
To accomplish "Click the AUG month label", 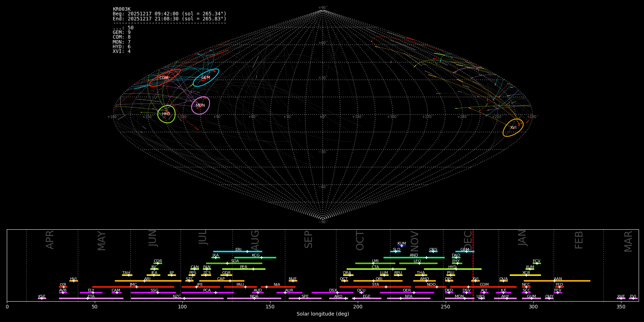I will click(x=255, y=240).
